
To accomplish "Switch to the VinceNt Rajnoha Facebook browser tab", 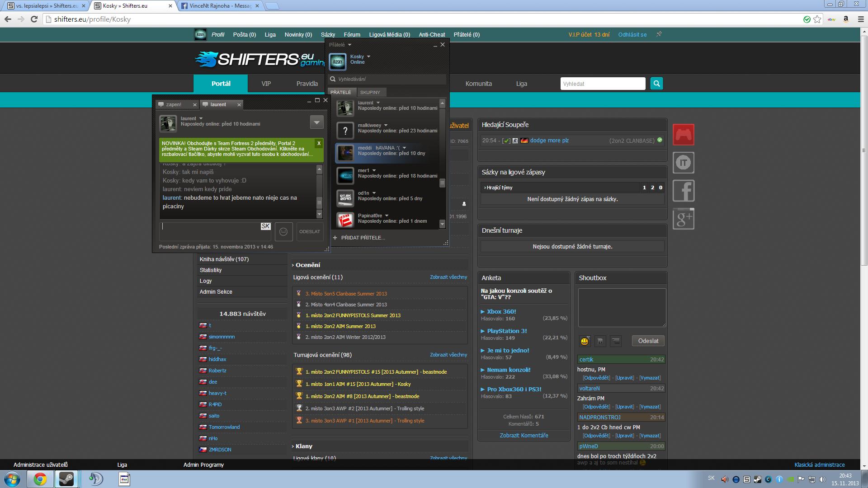I will 219,6.
